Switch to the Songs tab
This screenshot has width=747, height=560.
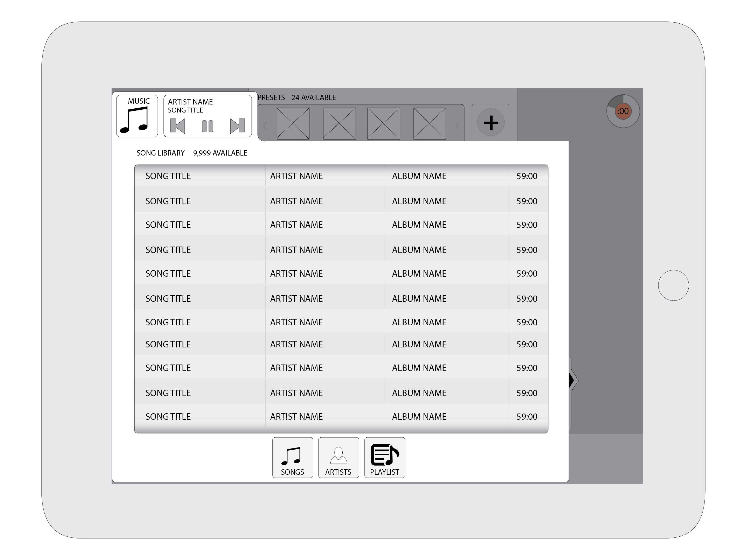pos(293,457)
